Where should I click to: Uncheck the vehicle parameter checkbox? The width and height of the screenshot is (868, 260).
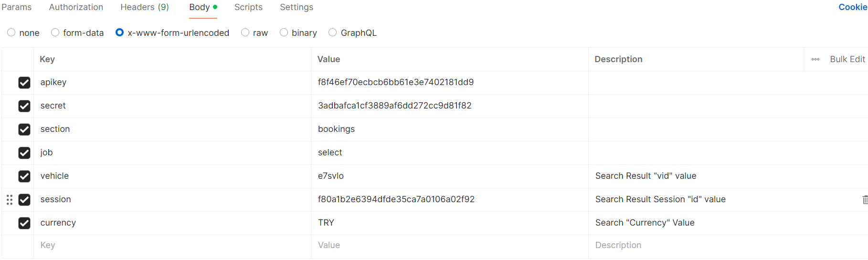24,176
